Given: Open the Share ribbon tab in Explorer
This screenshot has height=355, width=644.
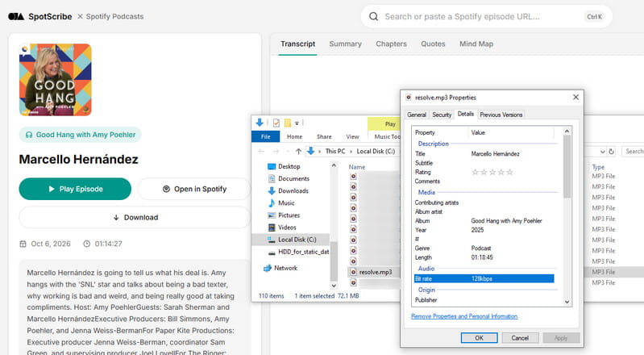Looking at the screenshot, I should pos(324,136).
